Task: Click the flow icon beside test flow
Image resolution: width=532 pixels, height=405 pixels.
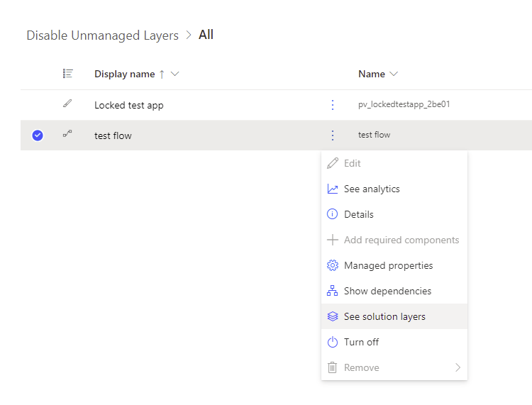Action: [x=67, y=133]
